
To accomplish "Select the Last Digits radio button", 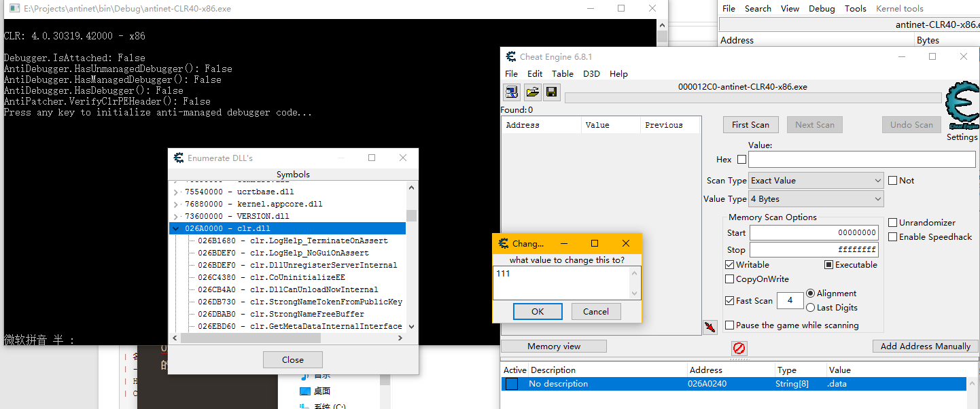I will (810, 308).
